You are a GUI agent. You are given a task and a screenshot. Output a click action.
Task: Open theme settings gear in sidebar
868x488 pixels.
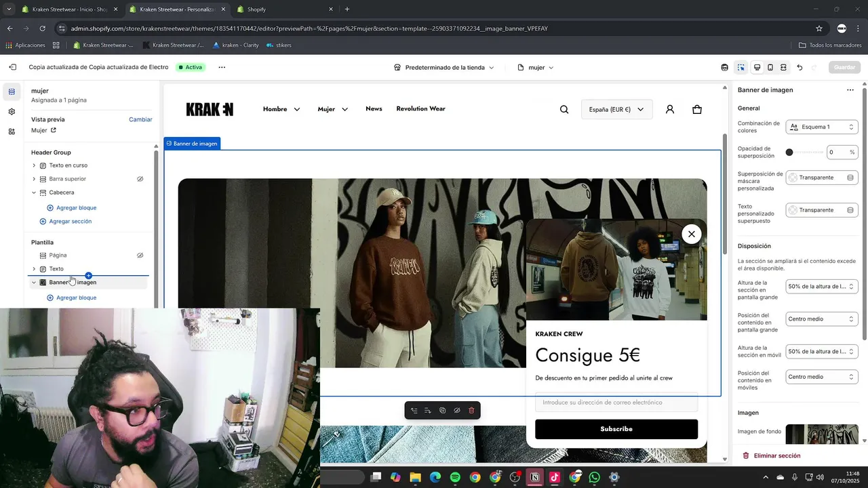pyautogui.click(x=12, y=112)
